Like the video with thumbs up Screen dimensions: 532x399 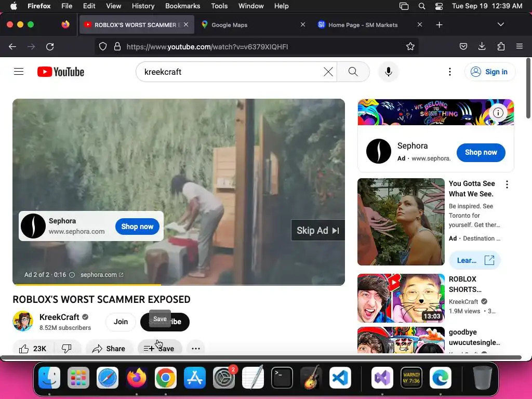[33, 349]
